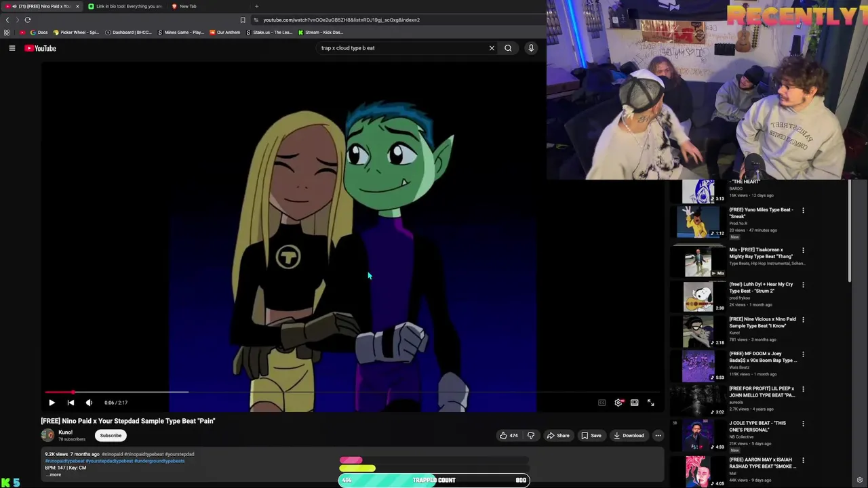Open the Our Anthem bookmark
The image size is (868, 488).
click(x=224, y=33)
